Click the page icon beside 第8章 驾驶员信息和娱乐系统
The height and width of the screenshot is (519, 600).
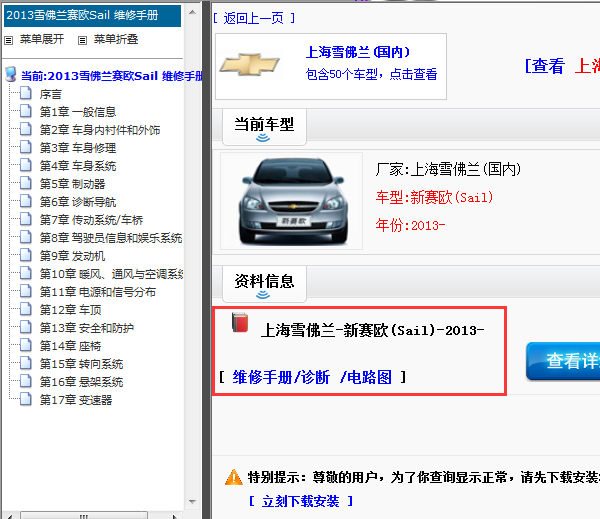26,237
